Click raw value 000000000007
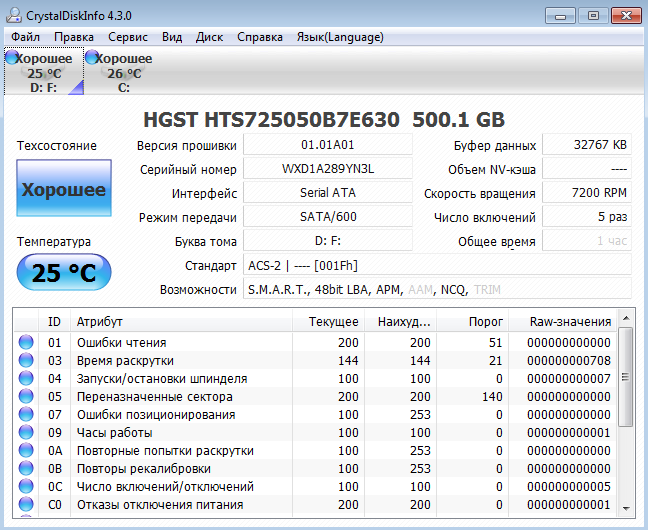648x530 pixels. (x=569, y=378)
